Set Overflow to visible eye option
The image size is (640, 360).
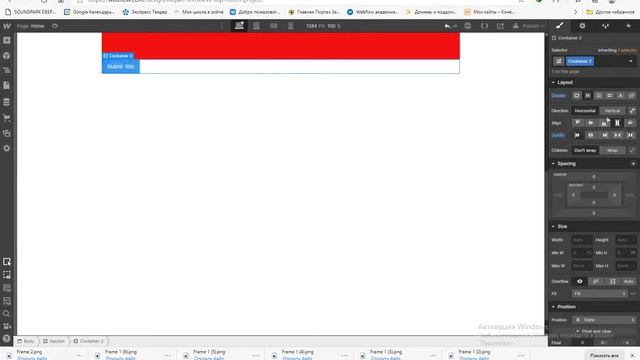tap(580, 281)
